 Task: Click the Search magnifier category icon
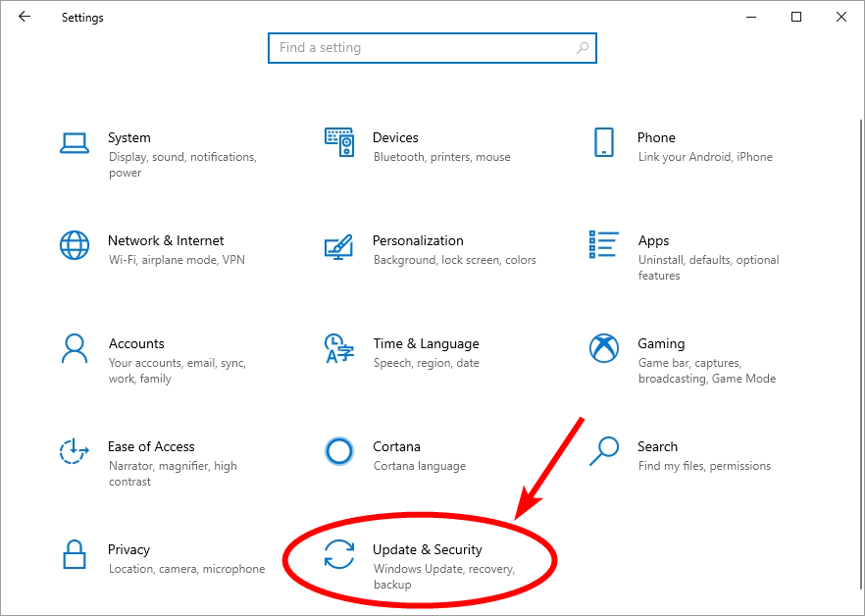[604, 451]
